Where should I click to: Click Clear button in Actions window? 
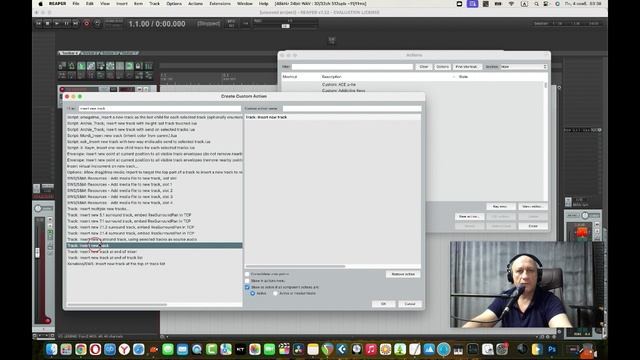click(x=424, y=67)
